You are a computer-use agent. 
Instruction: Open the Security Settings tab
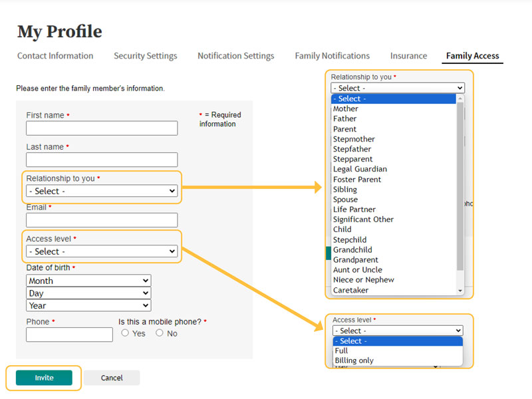click(146, 56)
